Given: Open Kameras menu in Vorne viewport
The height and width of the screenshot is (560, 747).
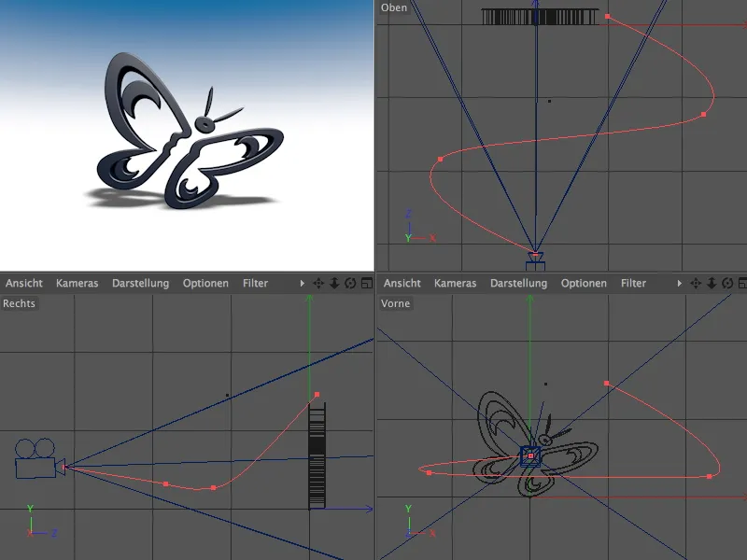Looking at the screenshot, I should 455,284.
